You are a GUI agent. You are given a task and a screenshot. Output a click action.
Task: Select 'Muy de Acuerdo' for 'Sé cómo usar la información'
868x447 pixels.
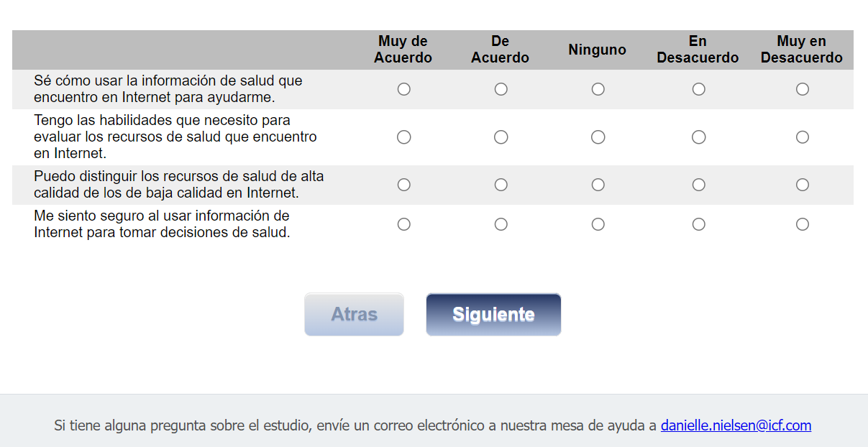pyautogui.click(x=404, y=89)
